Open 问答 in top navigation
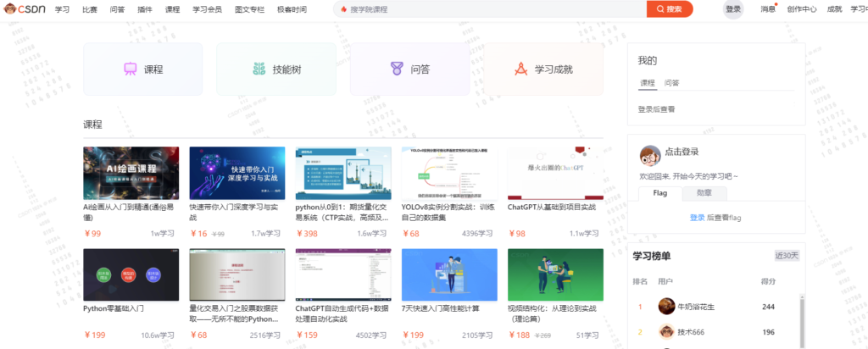 click(x=117, y=9)
